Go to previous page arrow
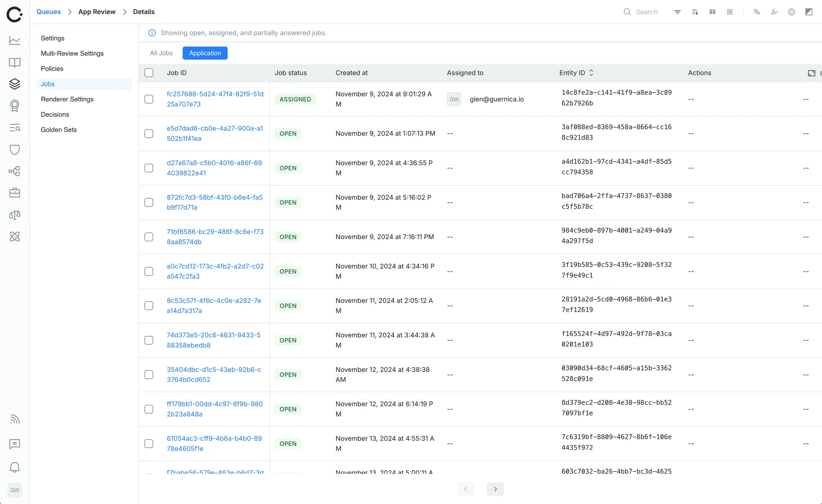Viewport: 822px width, 504px height. point(466,489)
